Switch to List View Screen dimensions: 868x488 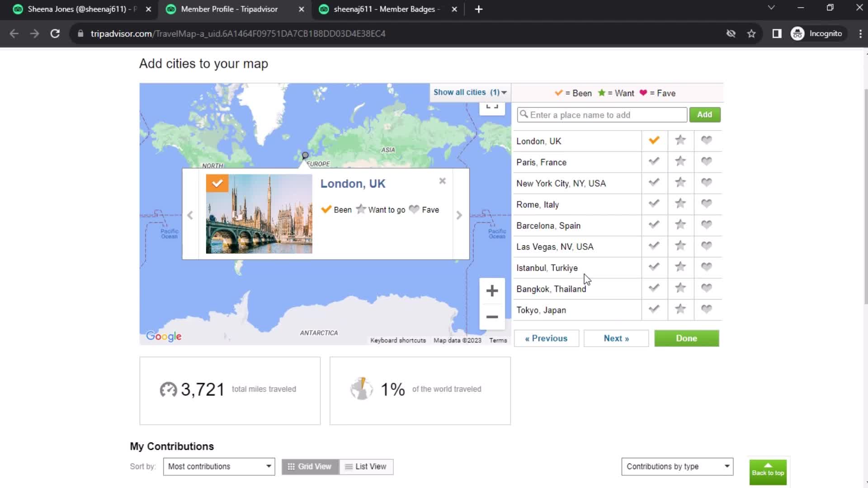(x=366, y=466)
